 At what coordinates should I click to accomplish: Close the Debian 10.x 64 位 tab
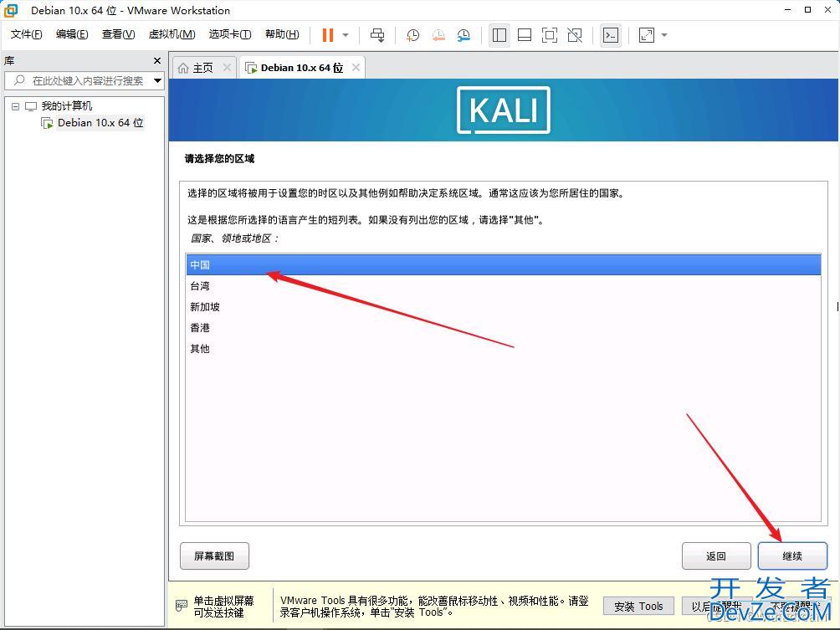point(356,68)
